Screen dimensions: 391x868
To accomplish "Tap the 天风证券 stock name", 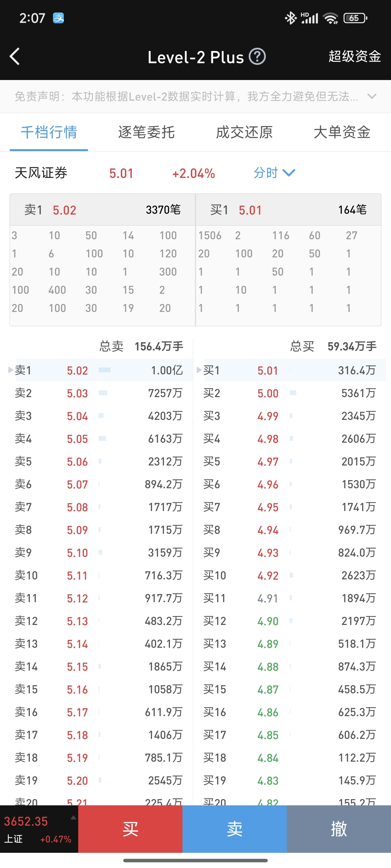I will 41,173.
